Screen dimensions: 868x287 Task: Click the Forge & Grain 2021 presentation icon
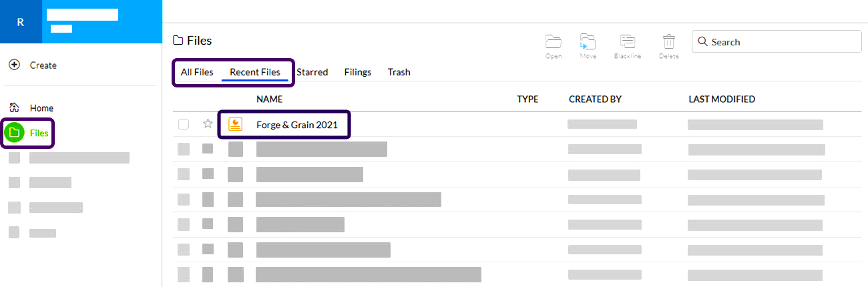coord(235,124)
